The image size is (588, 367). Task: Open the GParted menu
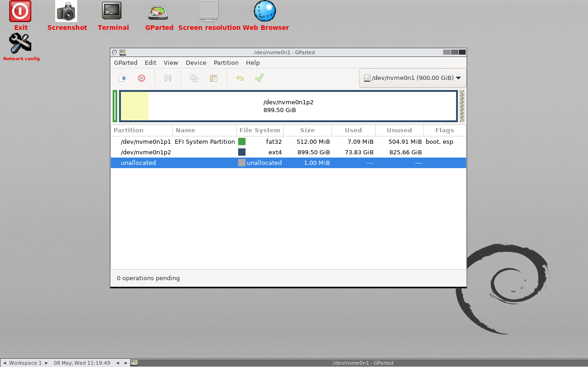point(126,62)
